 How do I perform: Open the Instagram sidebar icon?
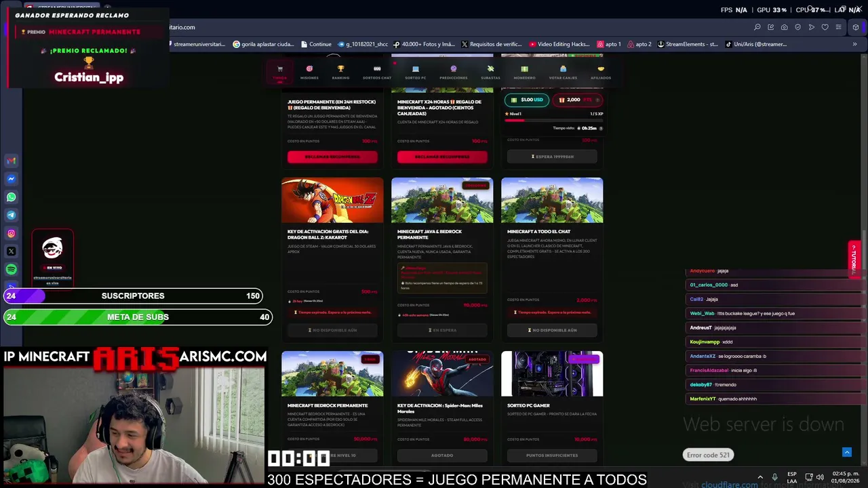coord(11,233)
